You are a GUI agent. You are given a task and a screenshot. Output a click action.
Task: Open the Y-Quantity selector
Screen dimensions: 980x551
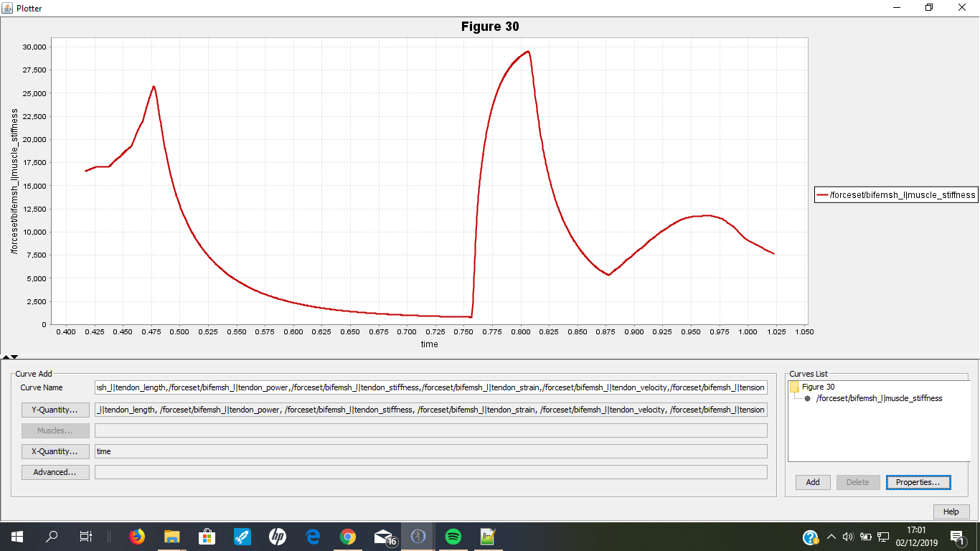click(x=55, y=410)
